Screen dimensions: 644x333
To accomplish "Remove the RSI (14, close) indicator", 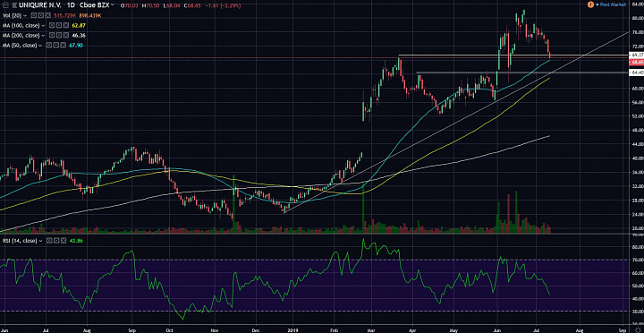I will click(x=64, y=241).
